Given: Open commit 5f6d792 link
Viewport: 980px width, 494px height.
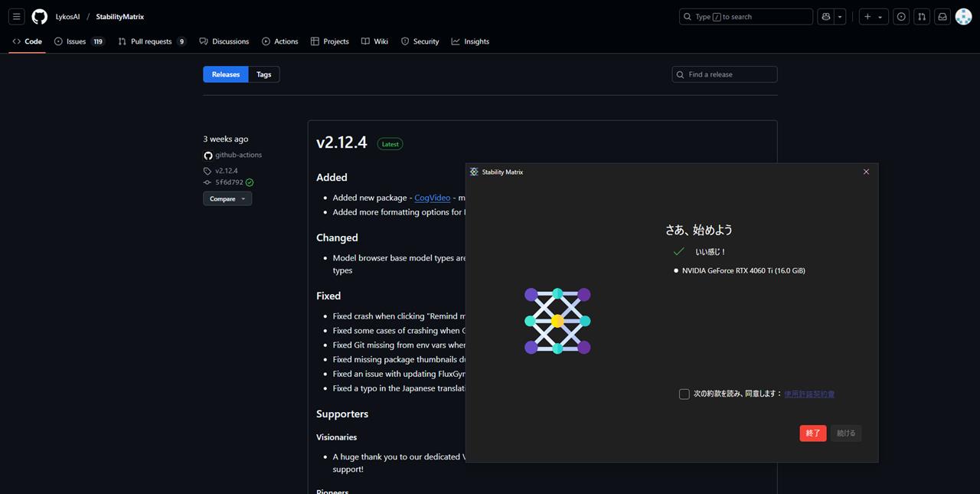Looking at the screenshot, I should pos(229,182).
